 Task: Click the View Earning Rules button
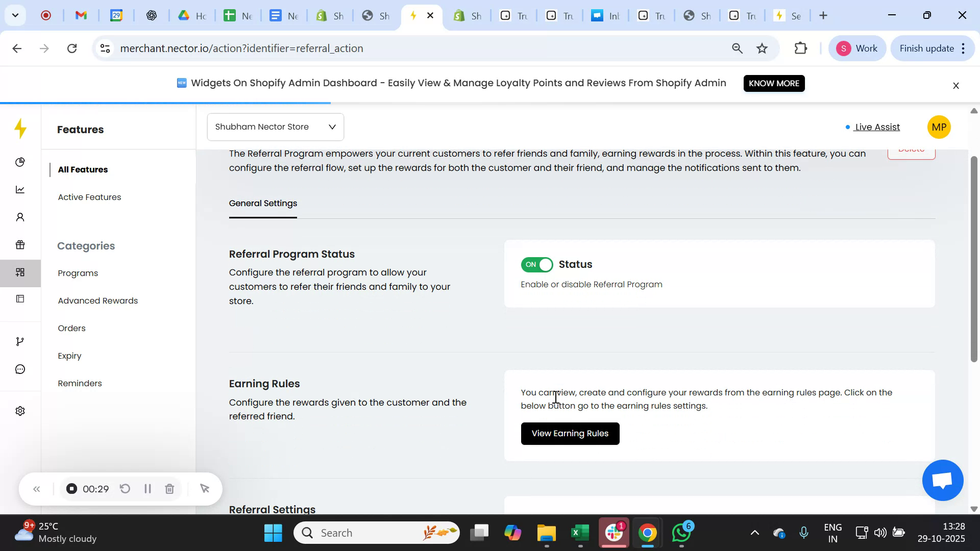coord(570,433)
